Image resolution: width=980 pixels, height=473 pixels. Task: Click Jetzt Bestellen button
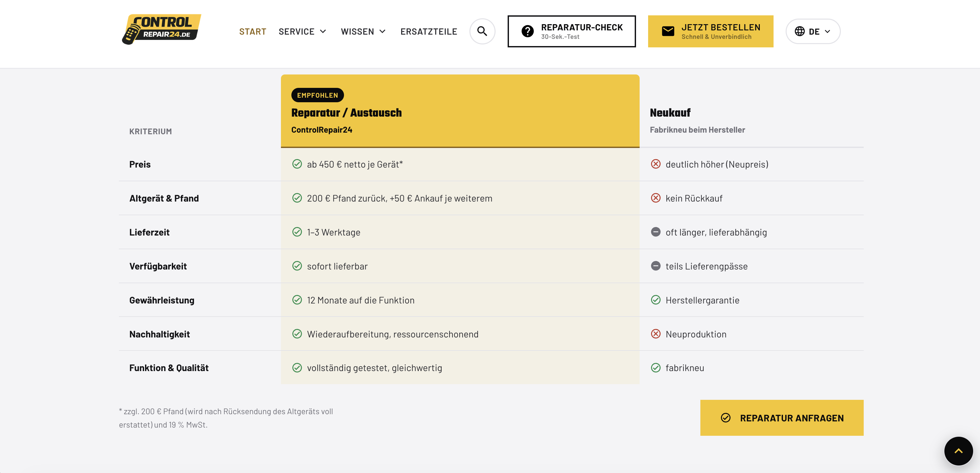pyautogui.click(x=710, y=31)
